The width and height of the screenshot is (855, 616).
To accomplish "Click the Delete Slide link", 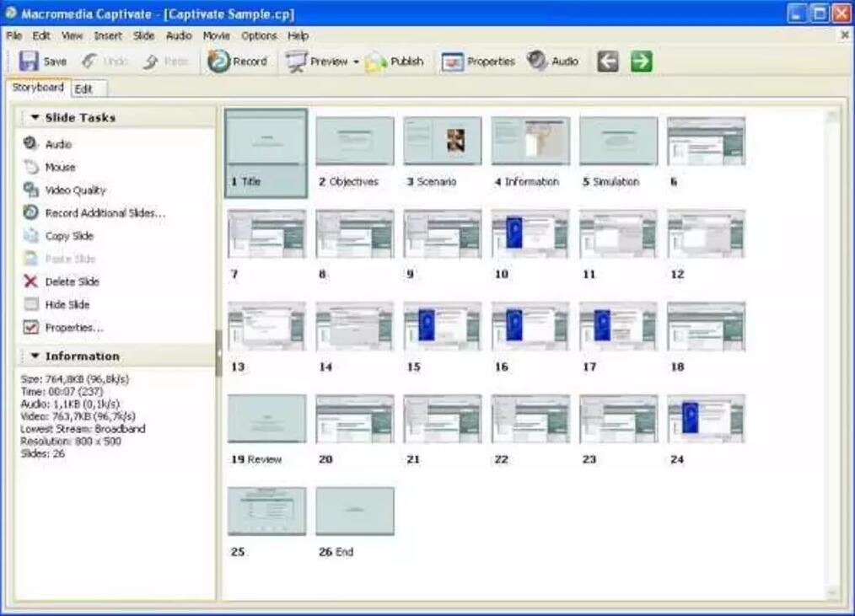I will (72, 281).
